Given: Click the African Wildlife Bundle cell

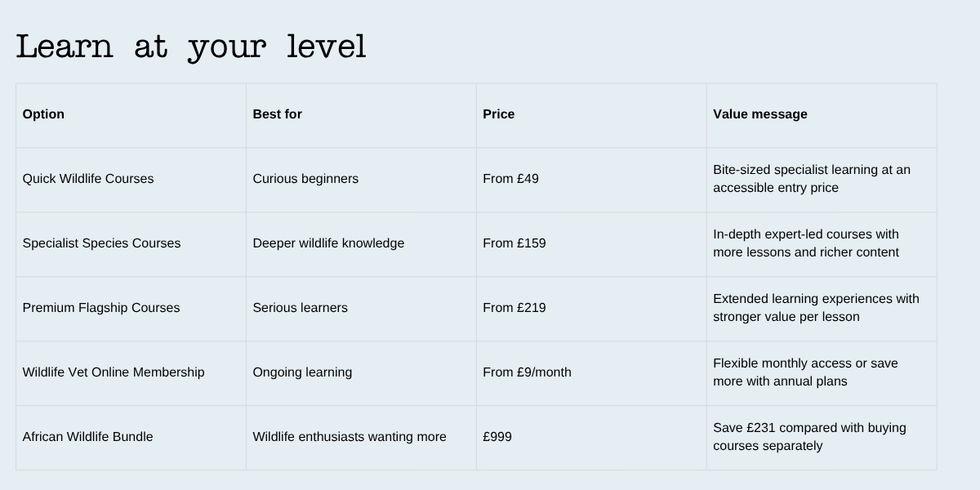Looking at the screenshot, I should pyautogui.click(x=87, y=437).
